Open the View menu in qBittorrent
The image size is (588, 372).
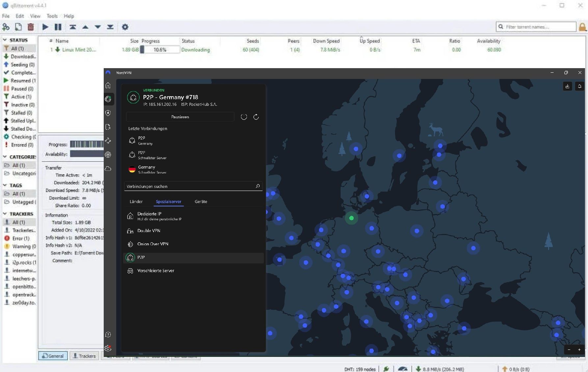click(x=35, y=16)
